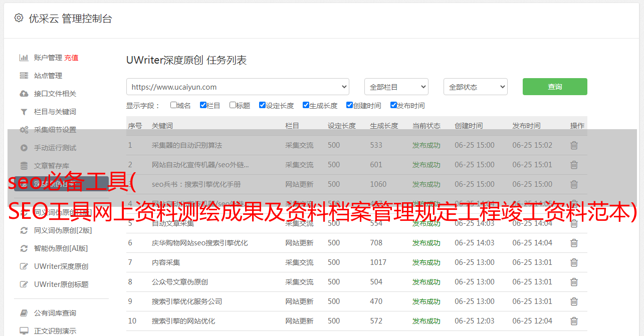
Task: Tick the 标题 display field checkbox
Action: point(233,105)
